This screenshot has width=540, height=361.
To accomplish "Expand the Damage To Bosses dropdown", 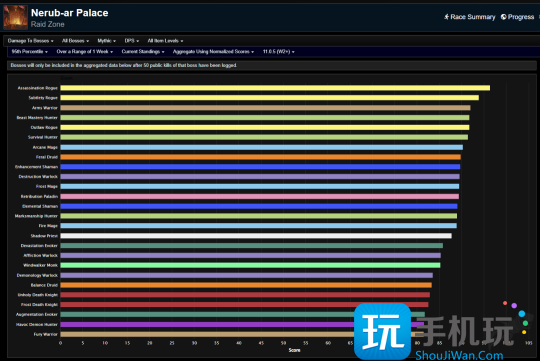I will tap(30, 41).
